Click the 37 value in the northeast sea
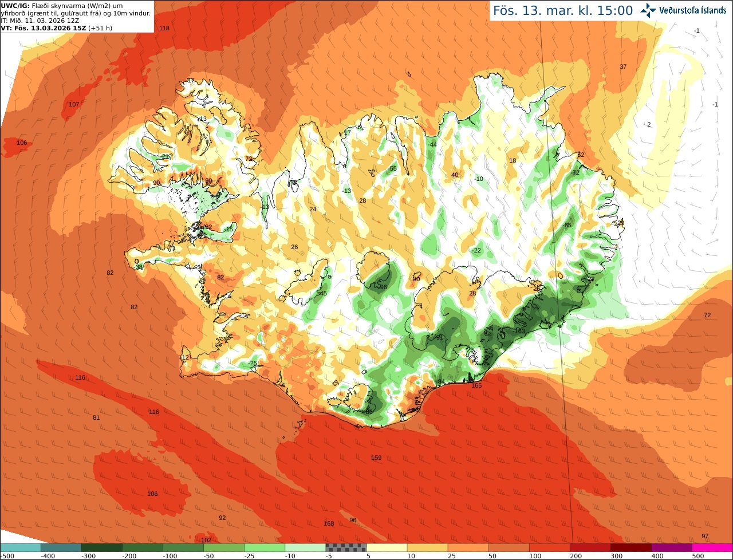 pos(623,66)
